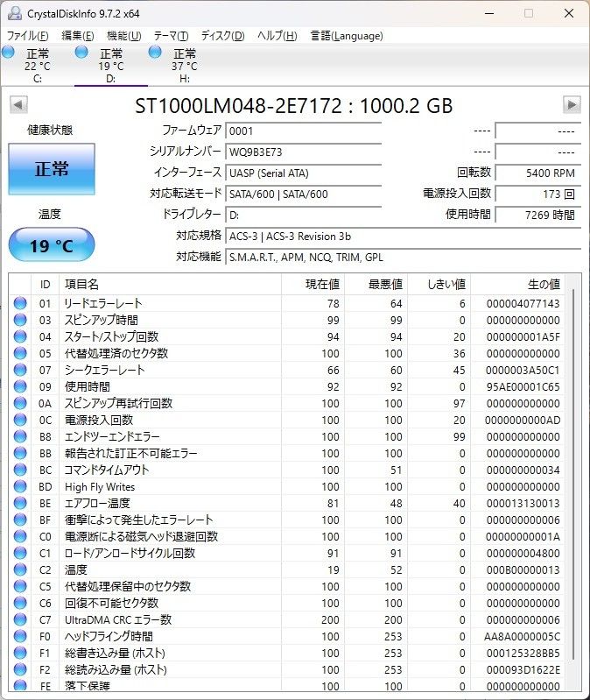Click blue status orb for attribute F1

pyautogui.click(x=20, y=653)
